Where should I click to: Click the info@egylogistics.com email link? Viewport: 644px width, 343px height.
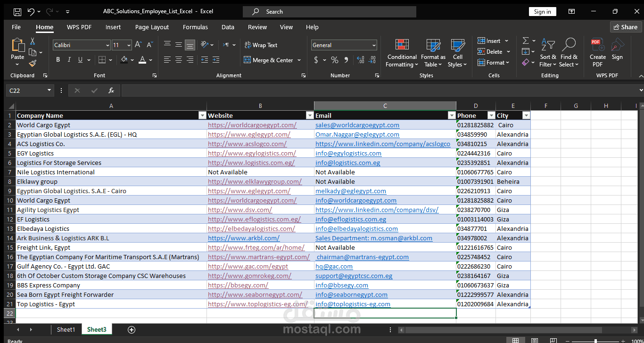[348, 153]
